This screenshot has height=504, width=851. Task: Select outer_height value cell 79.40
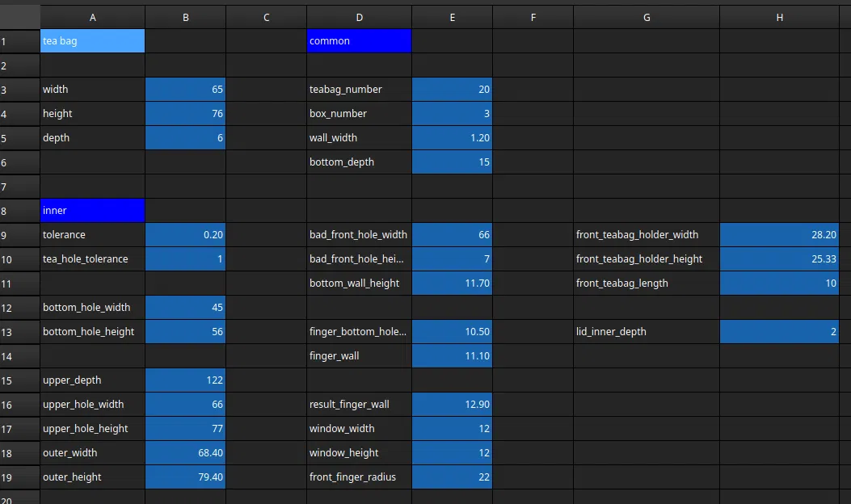185,477
